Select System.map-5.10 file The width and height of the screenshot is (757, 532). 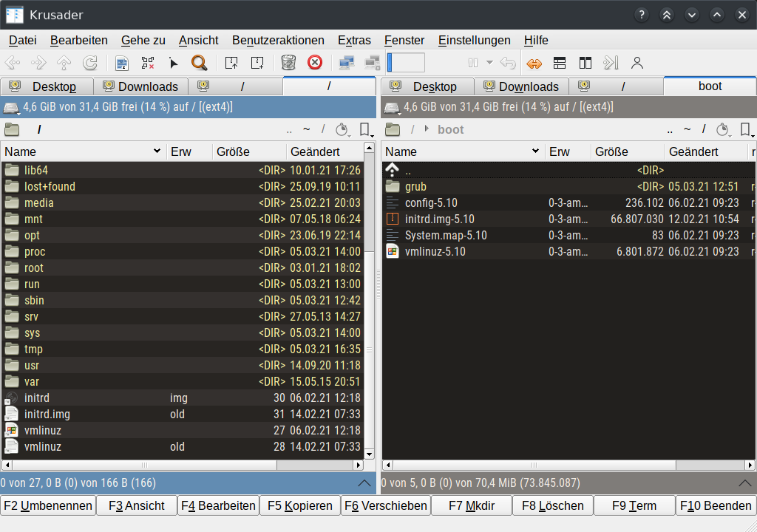pos(568,235)
